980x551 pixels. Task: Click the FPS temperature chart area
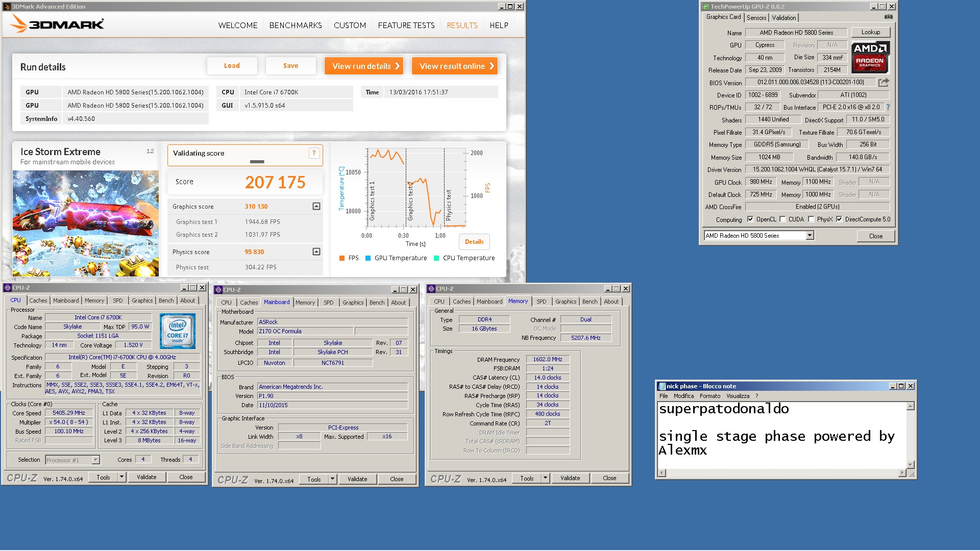pyautogui.click(x=416, y=188)
